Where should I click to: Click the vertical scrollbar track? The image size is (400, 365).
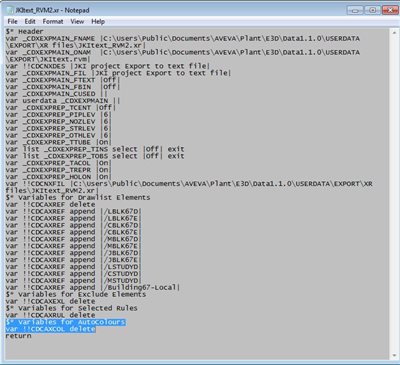(x=394, y=194)
